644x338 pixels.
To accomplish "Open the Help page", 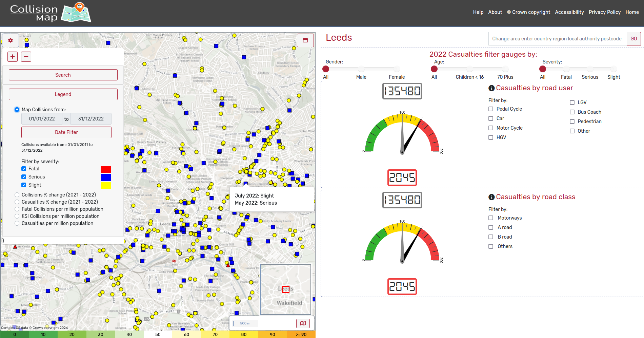I will (478, 12).
